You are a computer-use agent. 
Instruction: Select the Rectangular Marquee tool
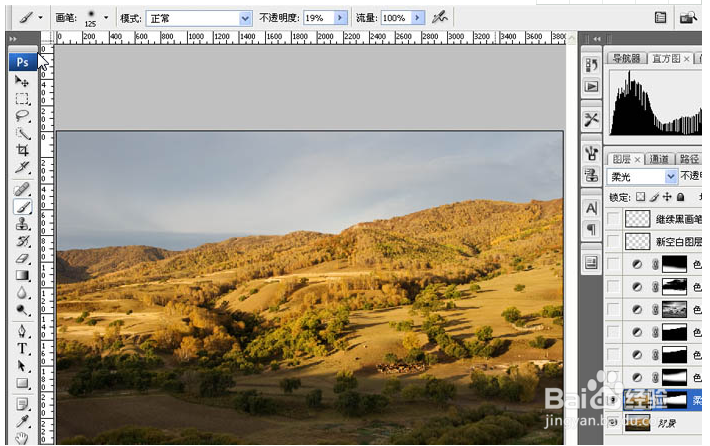click(22, 99)
